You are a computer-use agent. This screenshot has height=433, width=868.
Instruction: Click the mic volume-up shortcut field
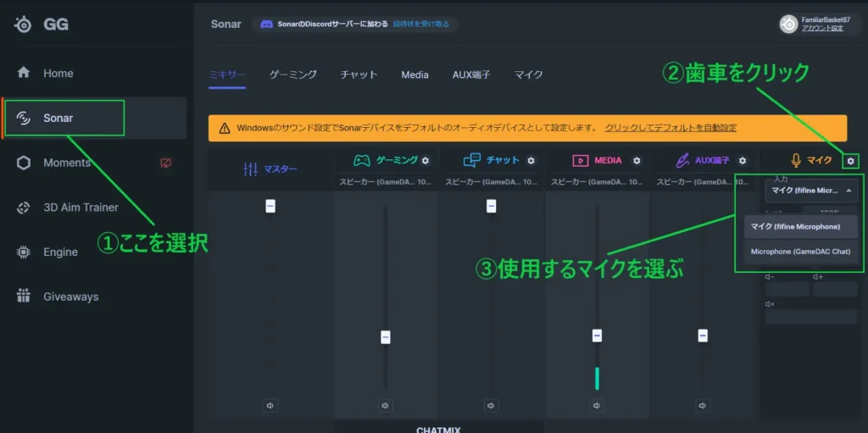click(835, 289)
